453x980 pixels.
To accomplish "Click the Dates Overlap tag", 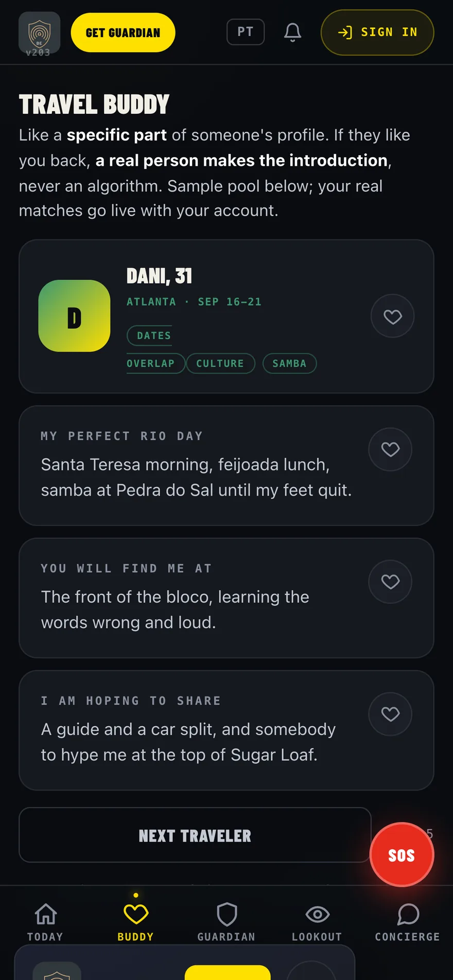I will (x=150, y=349).
